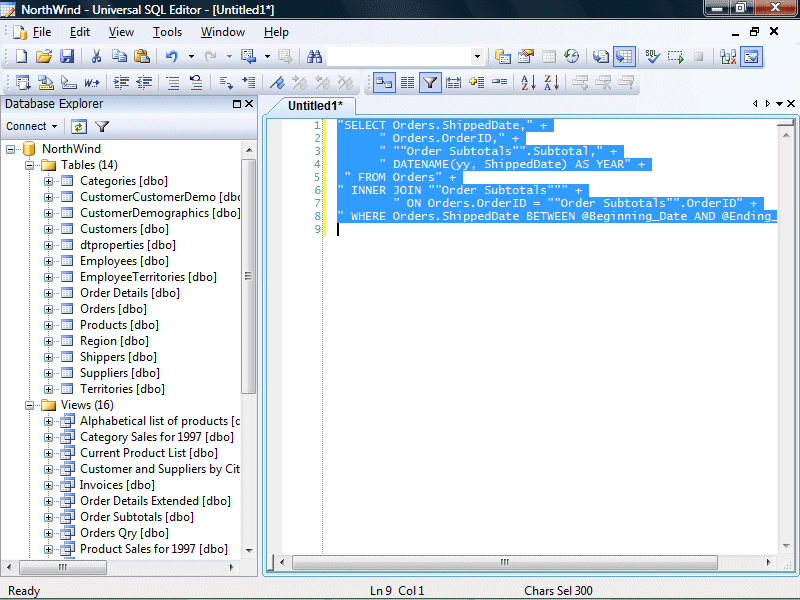Click the editor horizontal scrollbar thumb
Screen dimensions: 800x600
pyautogui.click(x=505, y=562)
